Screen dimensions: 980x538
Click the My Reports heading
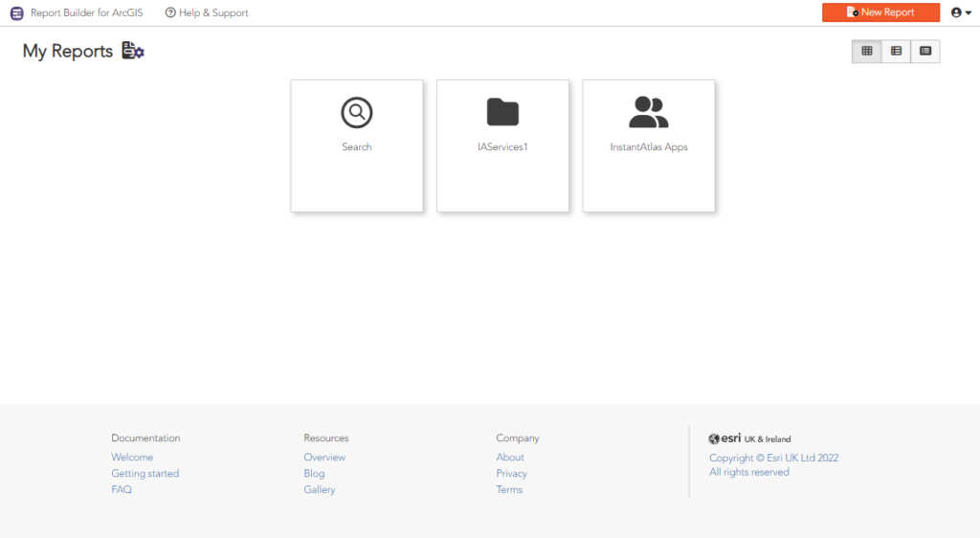(68, 52)
